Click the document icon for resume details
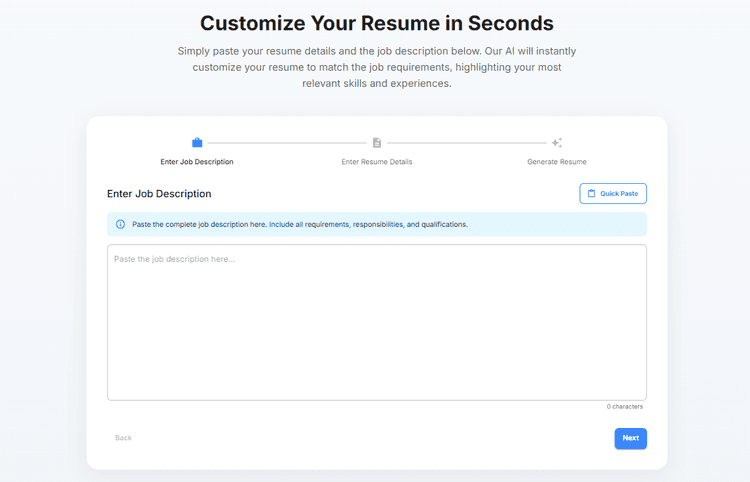The image size is (750, 482). (x=377, y=143)
